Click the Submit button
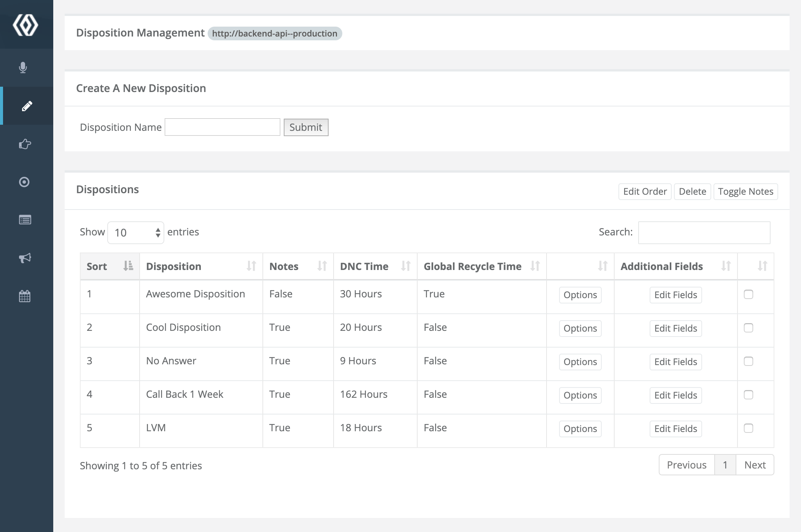This screenshot has width=801, height=532. point(306,127)
